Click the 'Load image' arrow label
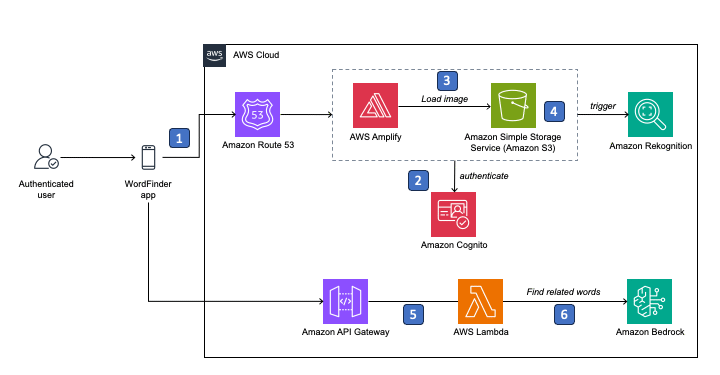The image size is (720, 375). pos(444,99)
